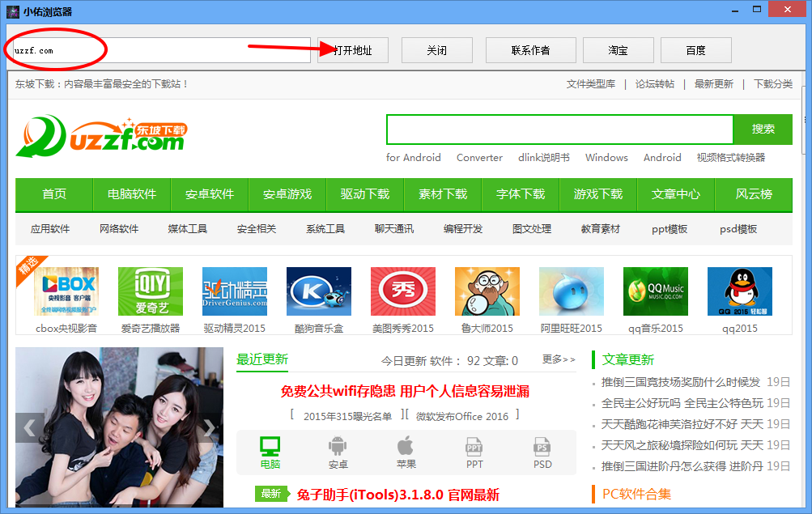Open the 下载分类 top link
The image size is (812, 514).
(773, 84)
